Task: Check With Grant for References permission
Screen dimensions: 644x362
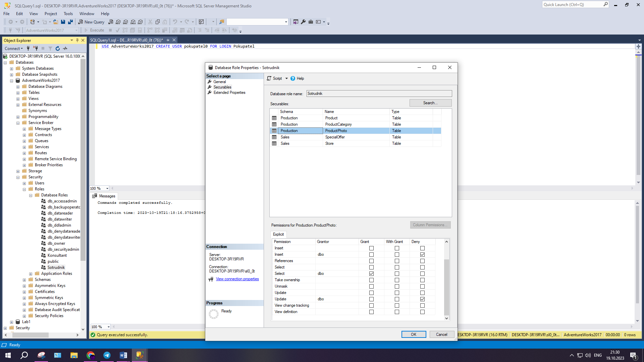Action: 397,261
